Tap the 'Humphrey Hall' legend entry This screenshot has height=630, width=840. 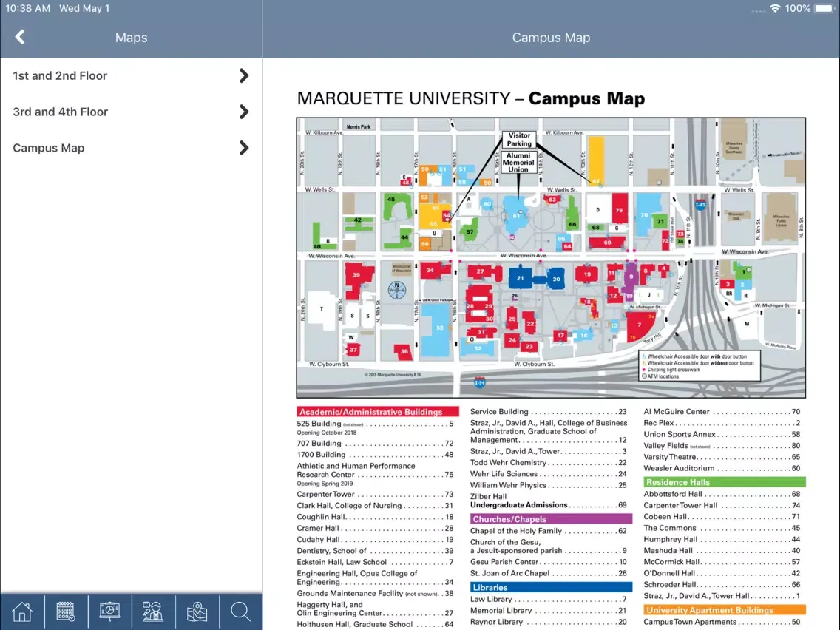coord(722,540)
